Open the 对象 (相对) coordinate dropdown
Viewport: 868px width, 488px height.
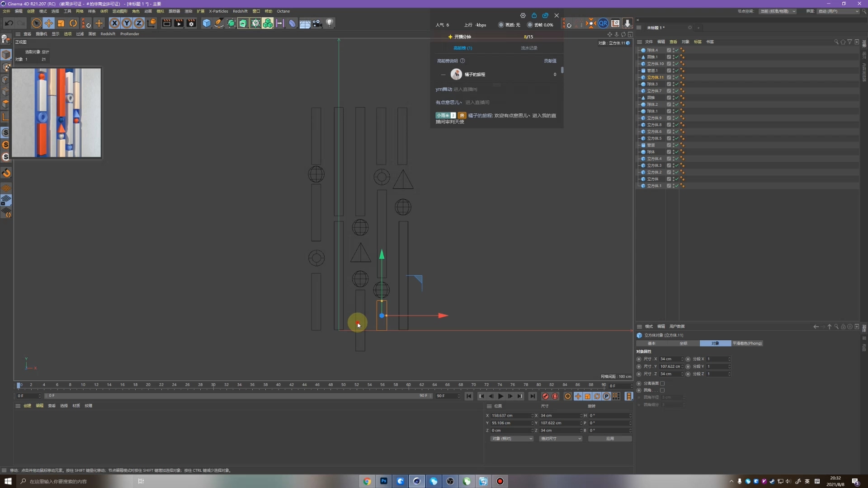coord(512,438)
